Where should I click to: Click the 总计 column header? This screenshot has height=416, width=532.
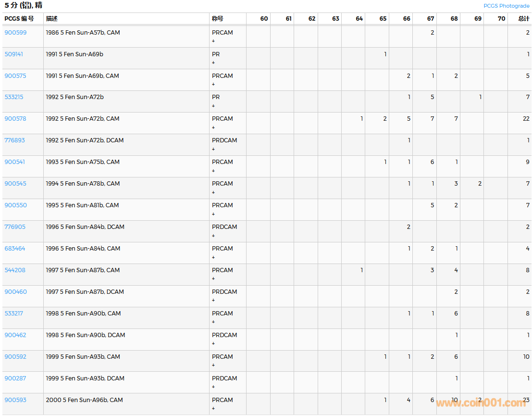[x=524, y=19]
